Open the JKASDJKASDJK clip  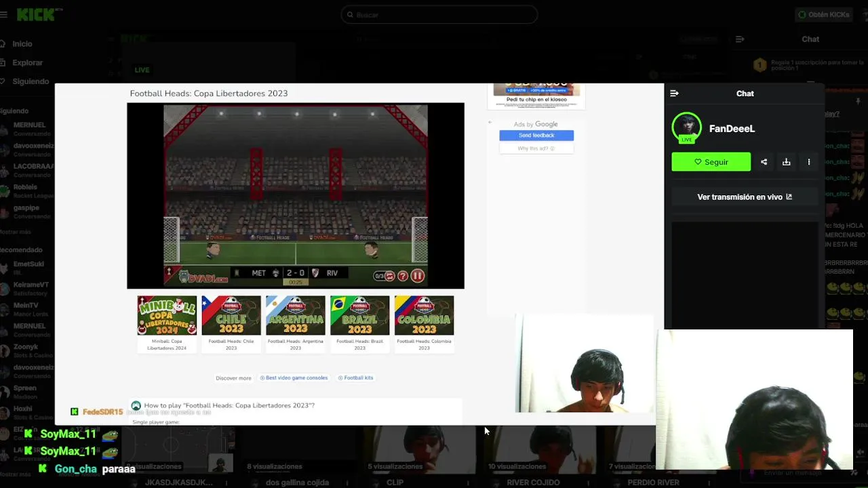[179, 483]
